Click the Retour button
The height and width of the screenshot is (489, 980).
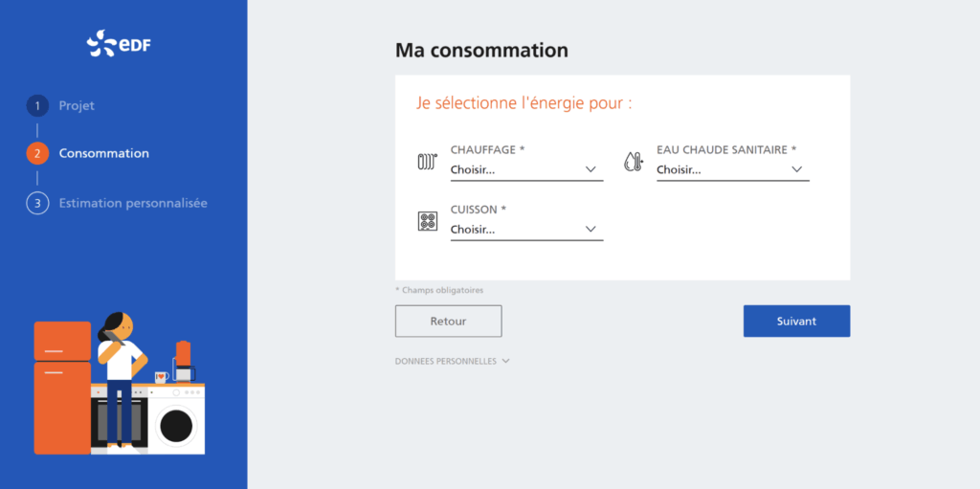point(448,322)
